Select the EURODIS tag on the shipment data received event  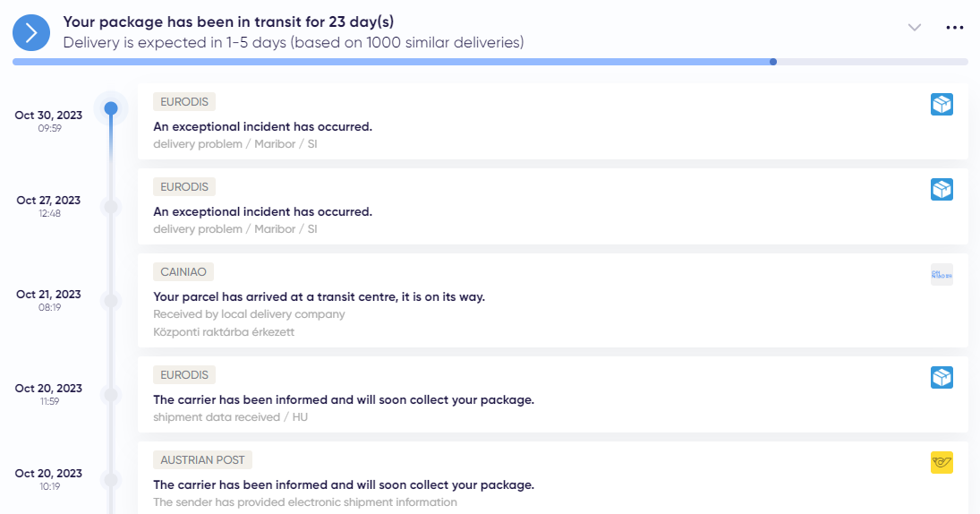point(184,375)
